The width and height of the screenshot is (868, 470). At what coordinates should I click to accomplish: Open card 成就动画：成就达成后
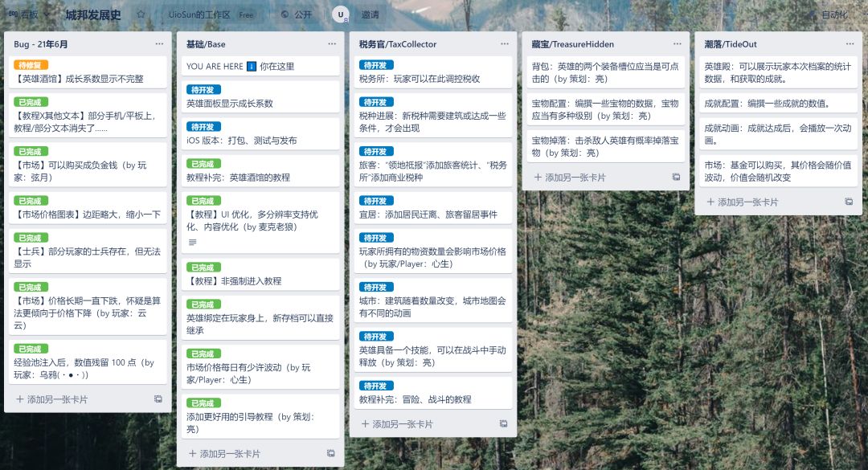[778, 134]
